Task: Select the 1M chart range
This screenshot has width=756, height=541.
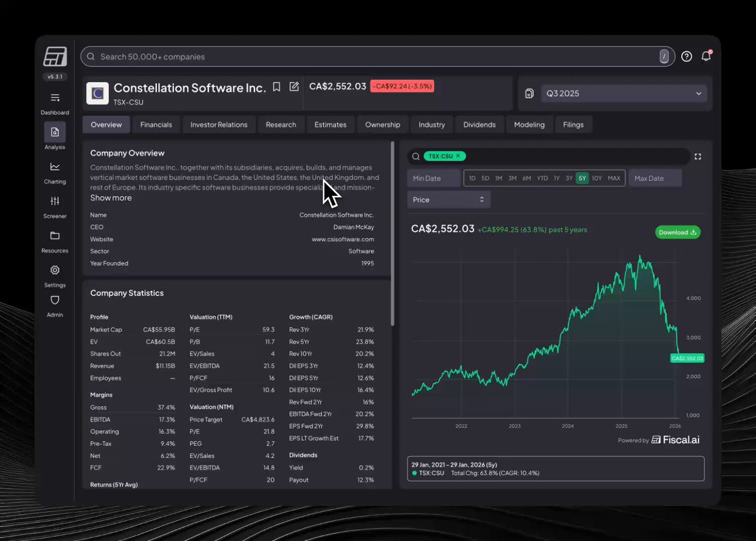Action: [498, 178]
